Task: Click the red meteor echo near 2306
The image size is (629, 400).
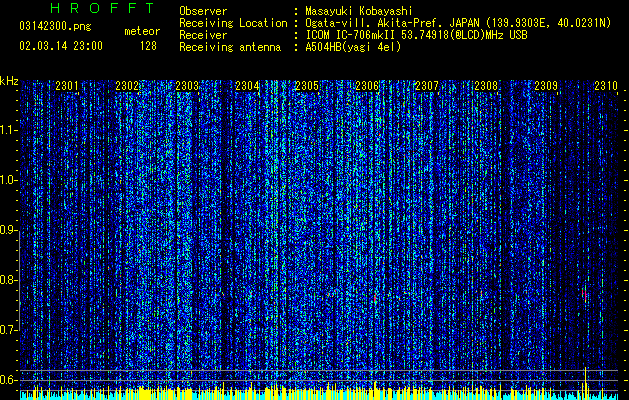Action: (x=375, y=298)
